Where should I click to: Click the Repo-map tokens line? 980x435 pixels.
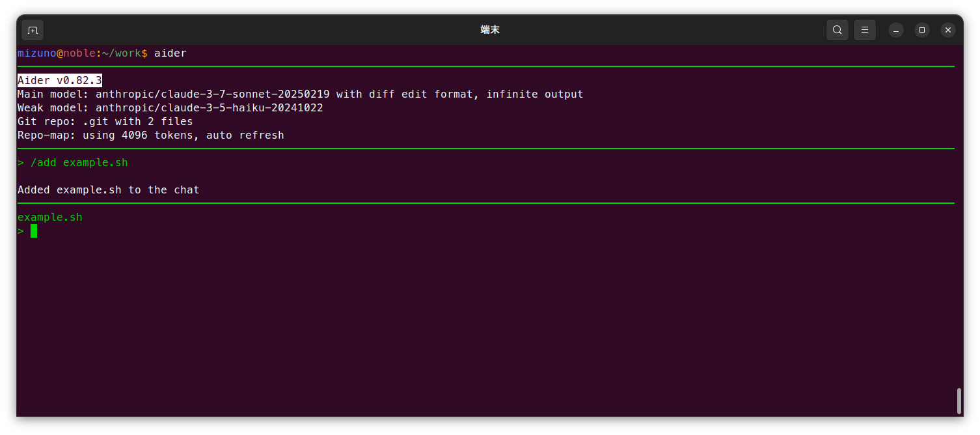pos(150,135)
